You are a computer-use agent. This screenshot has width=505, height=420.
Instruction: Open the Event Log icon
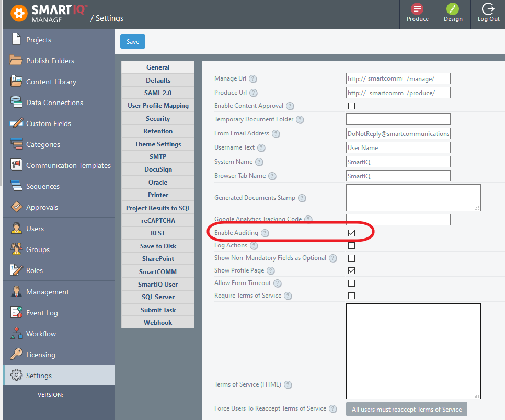tap(16, 312)
